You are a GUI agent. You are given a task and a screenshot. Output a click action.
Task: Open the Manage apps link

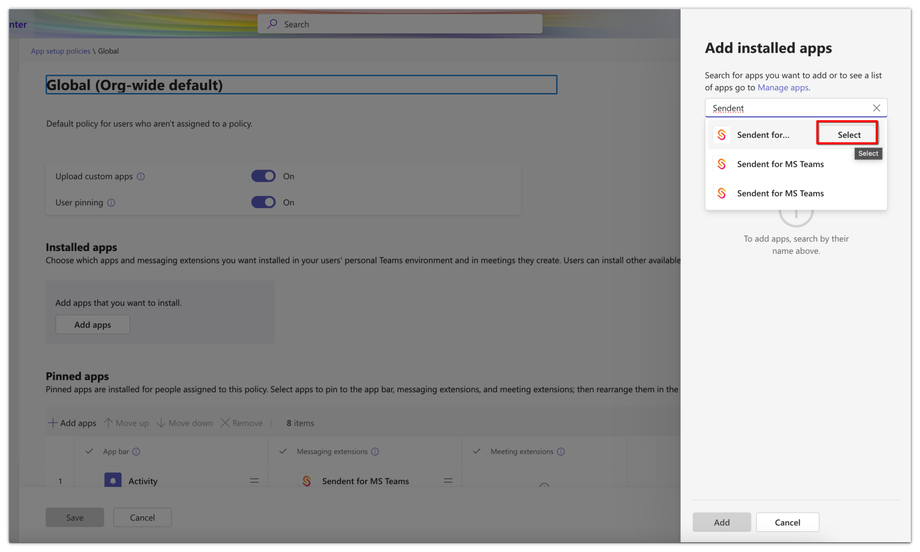coord(783,87)
